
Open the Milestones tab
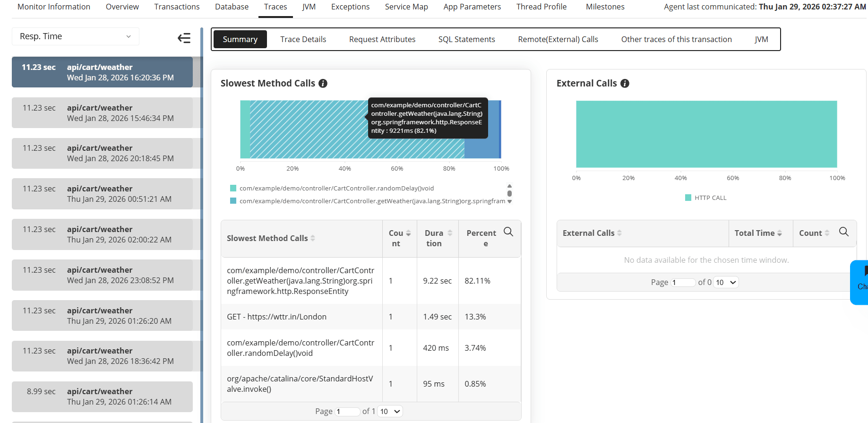(605, 7)
